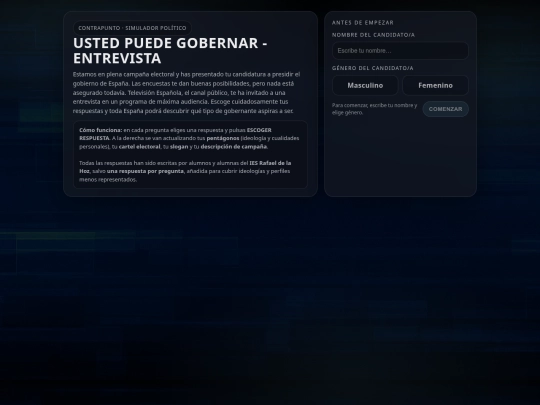Screen dimensions: 540x405
Task: Click the NOMBRE DEL CANDIDATO/A label
Action: click(x=373, y=35)
